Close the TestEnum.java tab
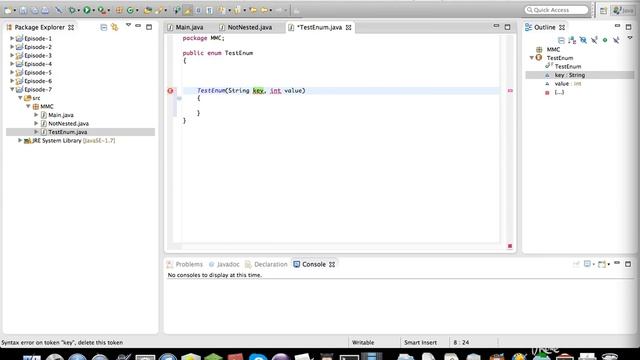 (349, 27)
